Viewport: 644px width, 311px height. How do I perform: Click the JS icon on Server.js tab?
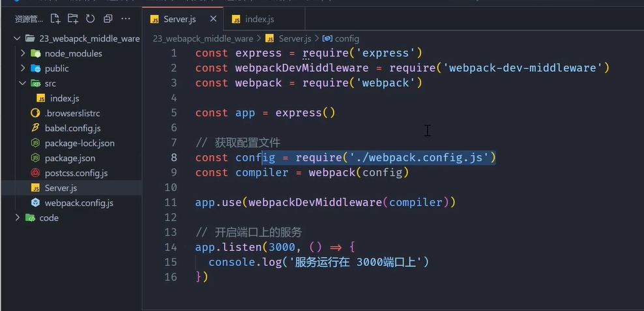pyautogui.click(x=154, y=20)
